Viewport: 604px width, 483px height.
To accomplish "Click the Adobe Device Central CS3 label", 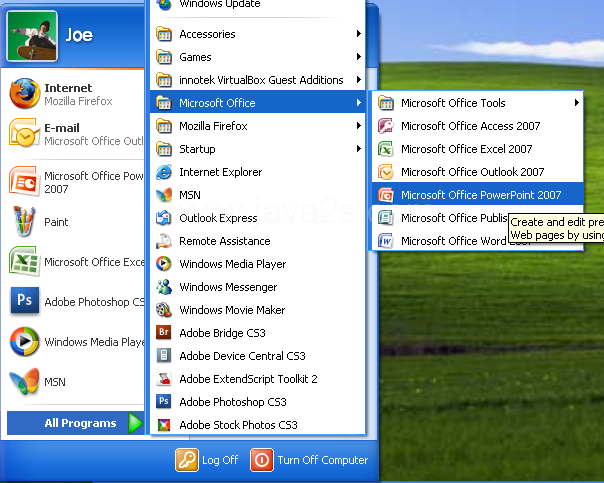I will [x=242, y=356].
